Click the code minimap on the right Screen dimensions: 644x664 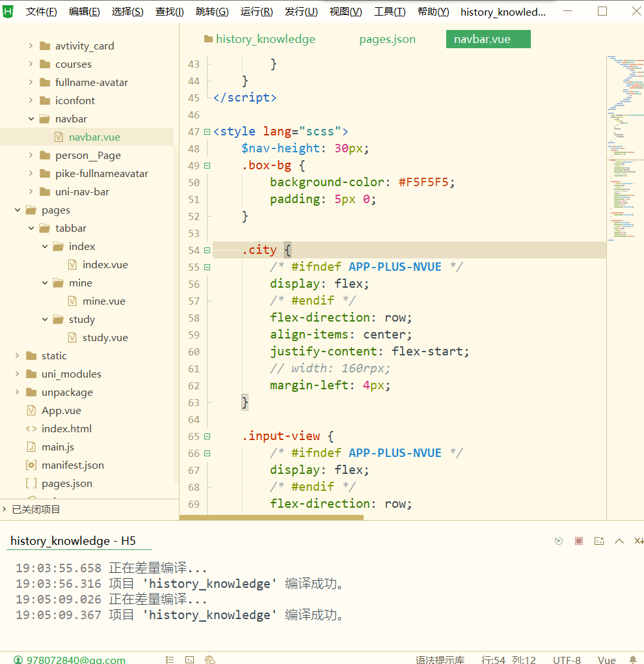625,148
